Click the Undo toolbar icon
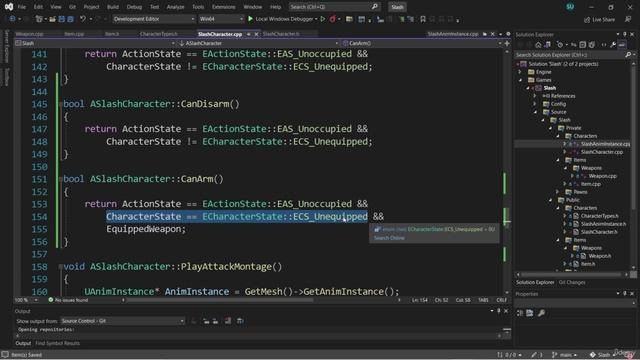This screenshot has height=360, width=640. (x=83, y=19)
